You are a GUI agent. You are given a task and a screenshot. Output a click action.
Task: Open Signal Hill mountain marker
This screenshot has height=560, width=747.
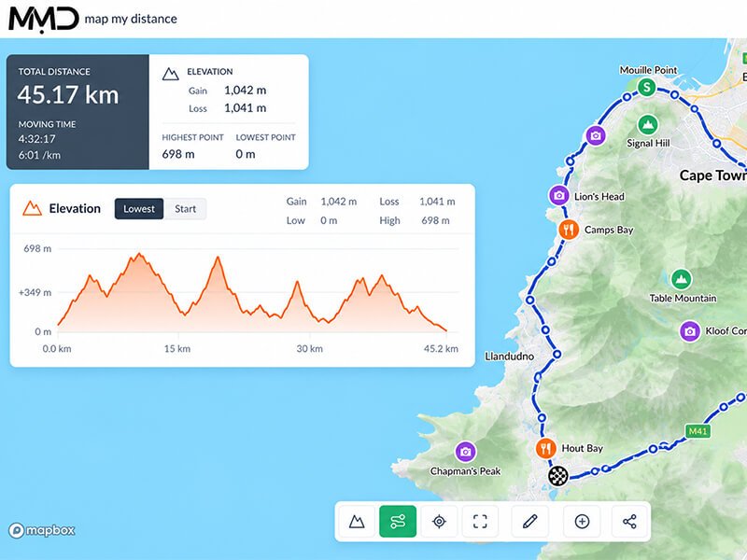coord(647,125)
